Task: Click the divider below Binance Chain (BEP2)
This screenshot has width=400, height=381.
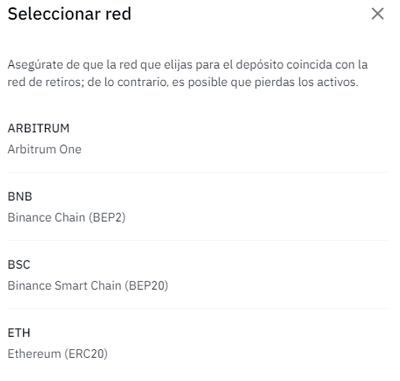Action: pos(198,240)
